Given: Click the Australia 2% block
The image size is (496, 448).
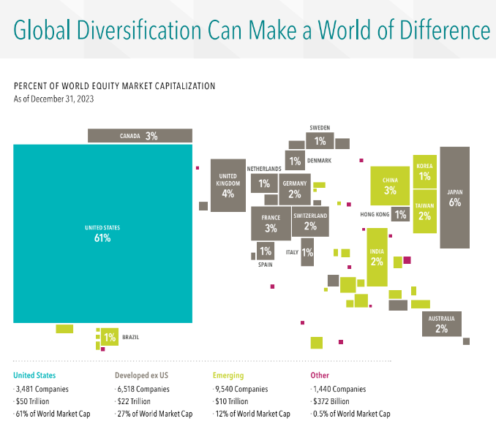Looking at the screenshot, I should [442, 324].
